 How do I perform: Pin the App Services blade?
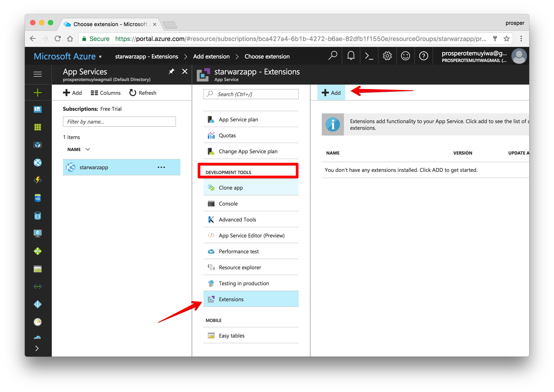tap(171, 72)
